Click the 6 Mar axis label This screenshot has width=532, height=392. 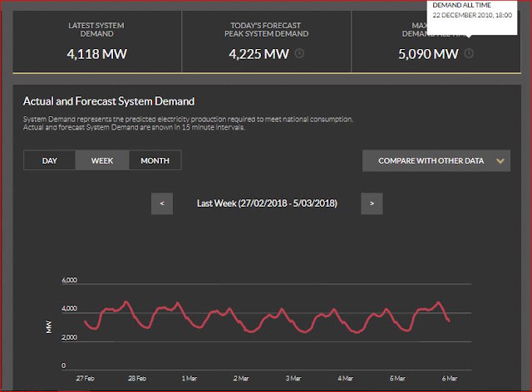click(x=450, y=378)
